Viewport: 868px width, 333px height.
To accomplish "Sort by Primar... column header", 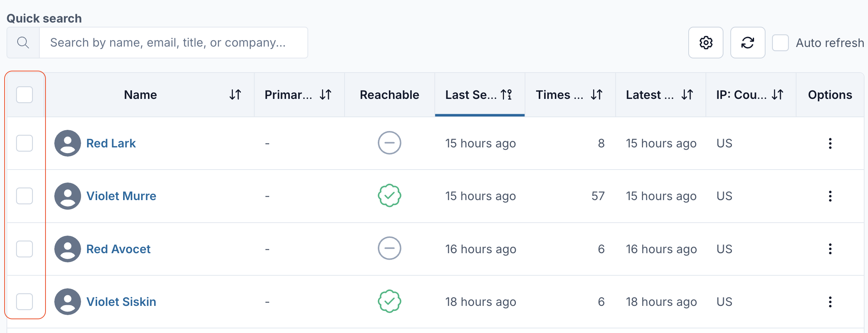I will [299, 95].
